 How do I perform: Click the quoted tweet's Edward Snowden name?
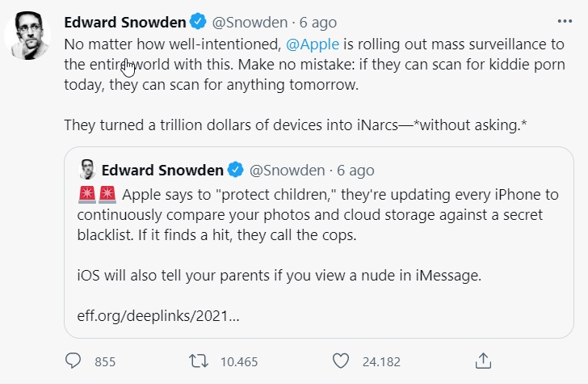(162, 170)
